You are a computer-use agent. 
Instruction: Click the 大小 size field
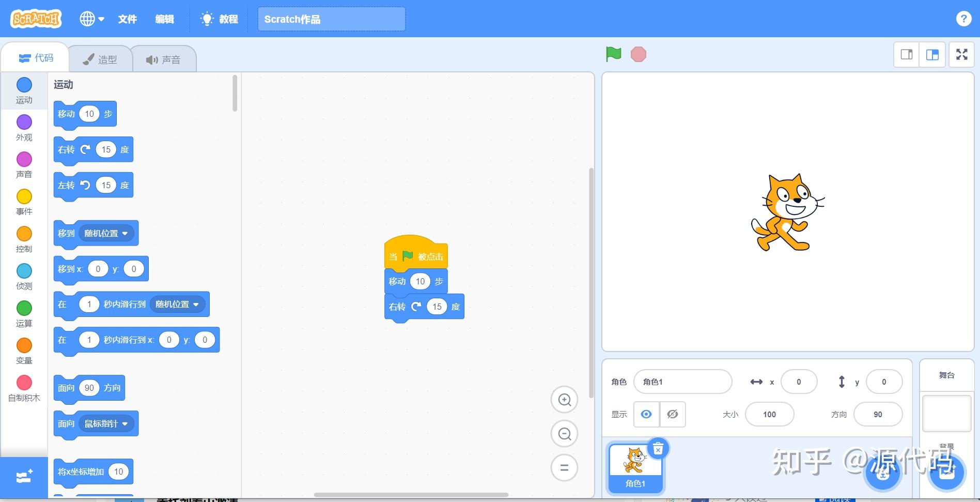tap(769, 414)
